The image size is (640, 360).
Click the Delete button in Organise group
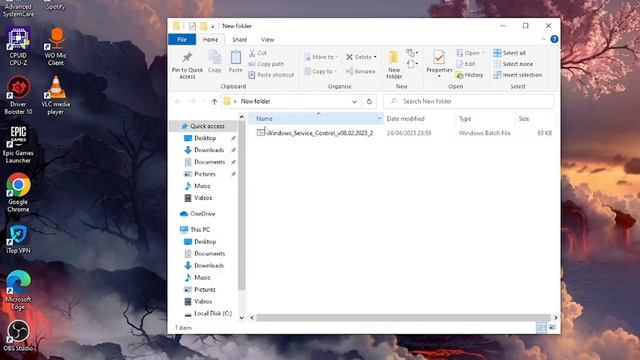point(361,57)
